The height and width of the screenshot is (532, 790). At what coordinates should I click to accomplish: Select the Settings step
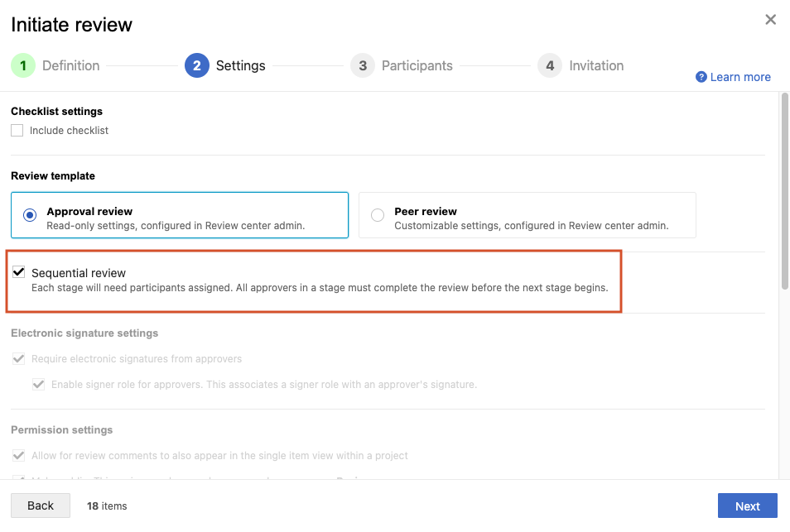[x=225, y=65]
